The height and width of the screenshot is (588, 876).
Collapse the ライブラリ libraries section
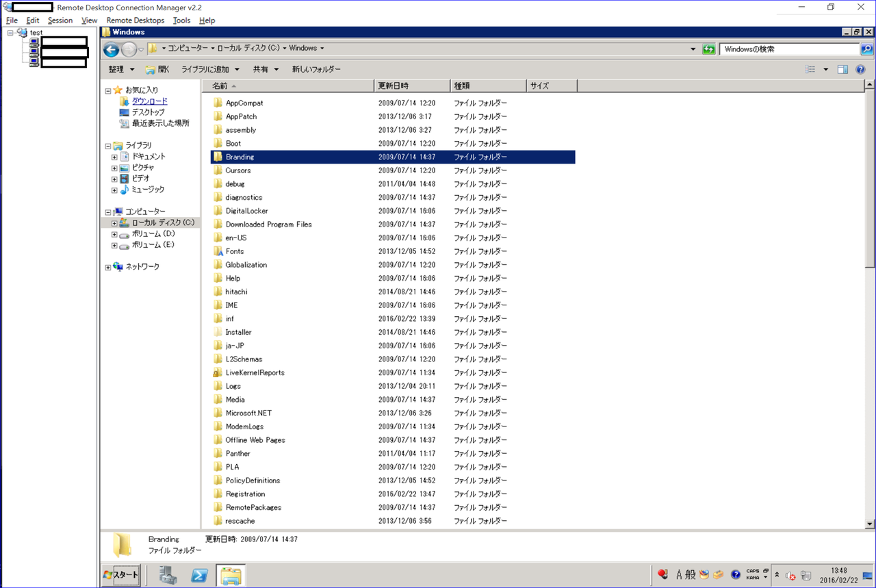click(x=107, y=146)
